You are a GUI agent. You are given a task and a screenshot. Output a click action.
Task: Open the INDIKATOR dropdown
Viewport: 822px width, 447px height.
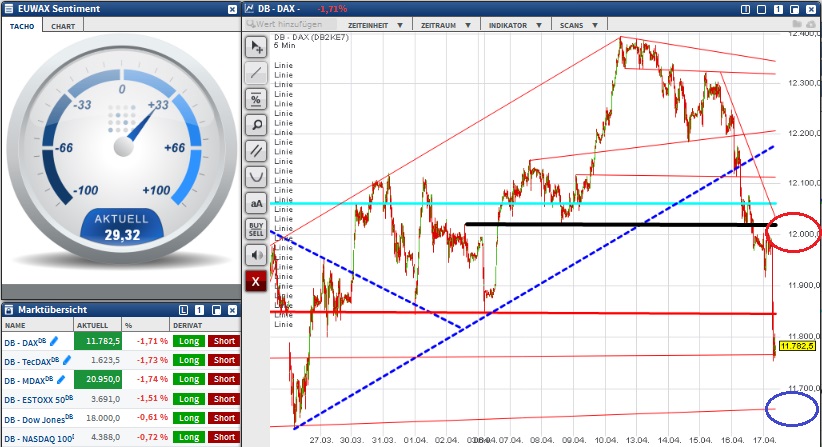pos(515,25)
